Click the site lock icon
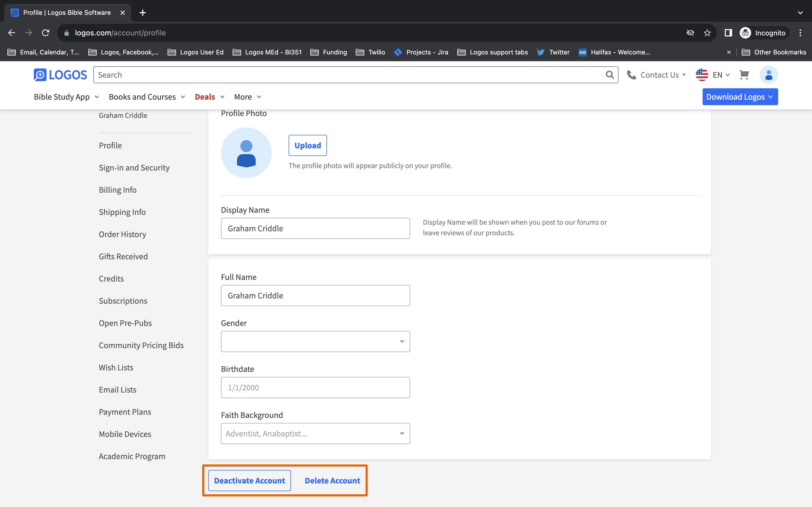Image resolution: width=812 pixels, height=507 pixels. coord(66,33)
